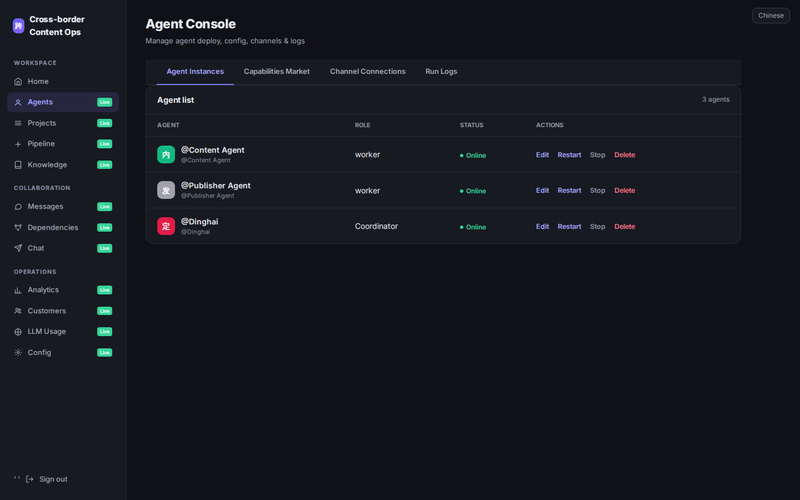Click the Home house icon in sidebar

click(18, 82)
